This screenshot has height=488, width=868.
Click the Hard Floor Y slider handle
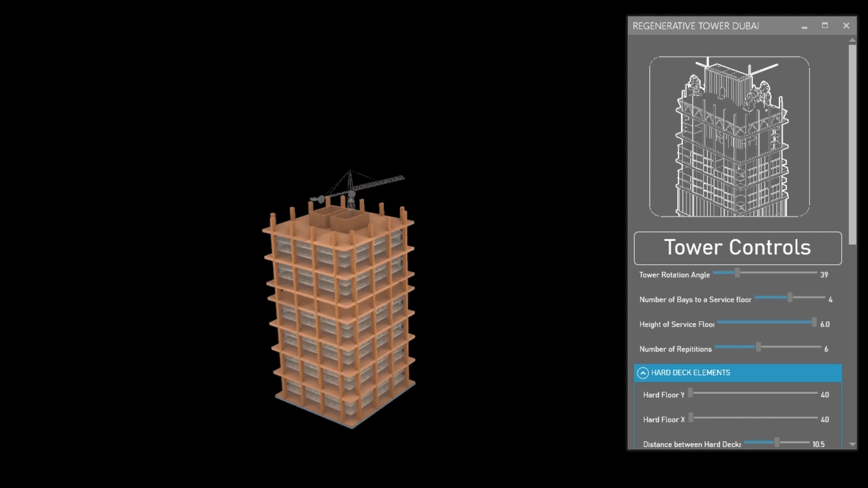coord(690,393)
